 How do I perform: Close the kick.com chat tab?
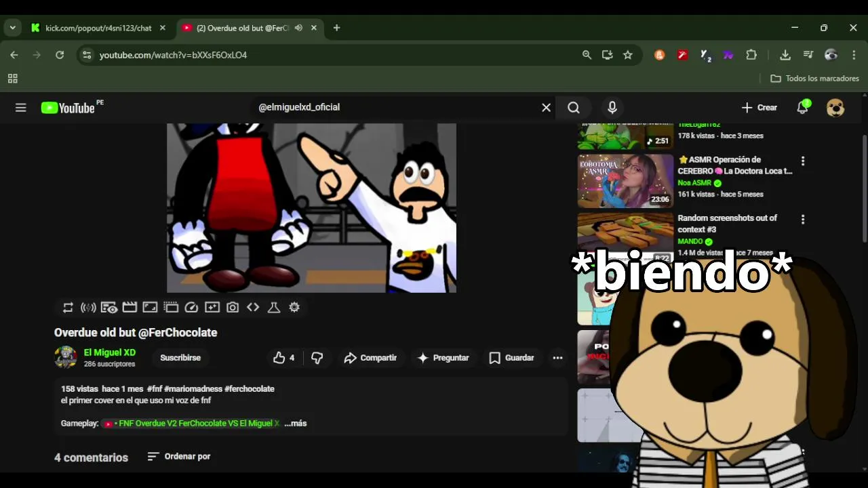point(163,28)
